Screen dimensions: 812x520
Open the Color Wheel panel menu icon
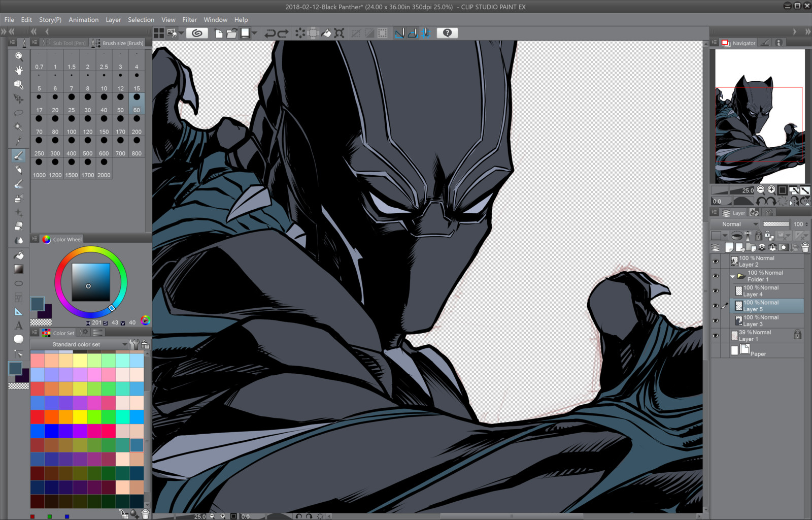[35, 239]
